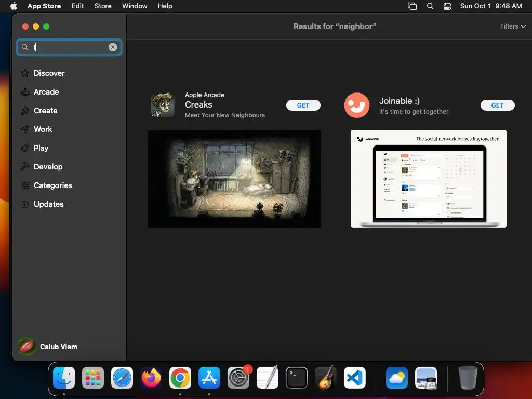The image size is (532, 399).
Task: Open the Help menu
Action: coord(165,6)
